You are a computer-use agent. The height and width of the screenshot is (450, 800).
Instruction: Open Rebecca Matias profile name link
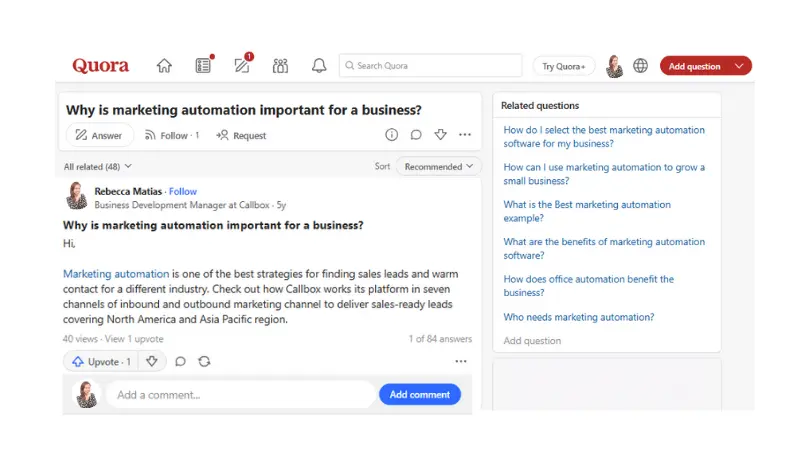(128, 191)
